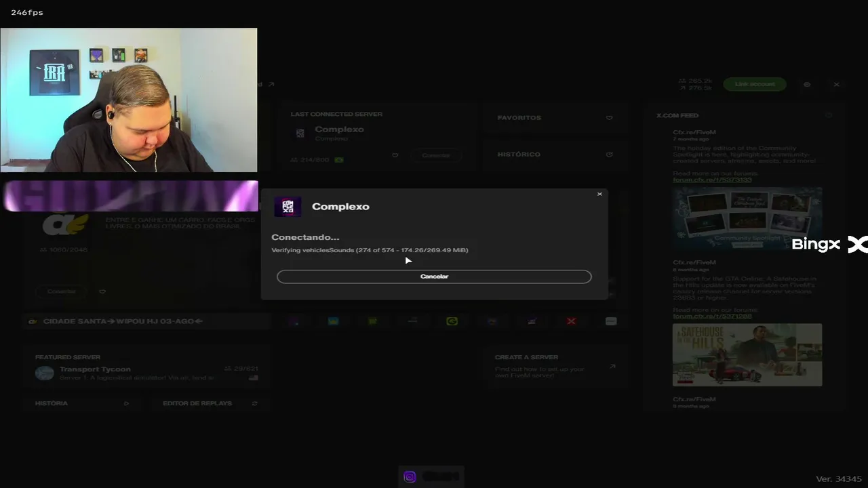Click the Complexo icon in Last Connected Server

click(x=300, y=134)
